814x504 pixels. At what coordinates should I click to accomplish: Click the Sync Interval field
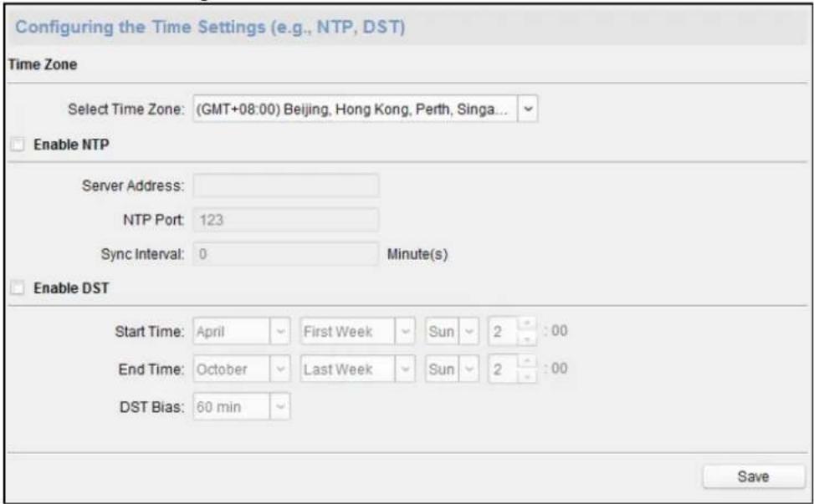pyautogui.click(x=285, y=254)
